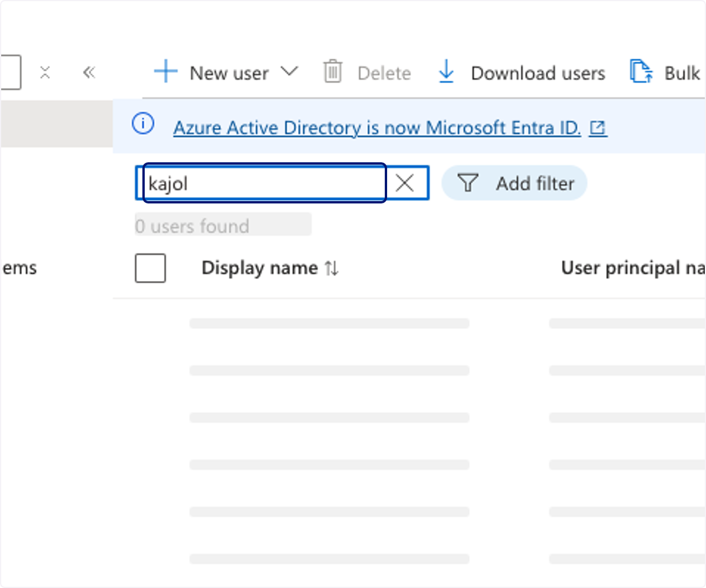
Task: Click the info circle icon in banner
Action: pos(143,124)
